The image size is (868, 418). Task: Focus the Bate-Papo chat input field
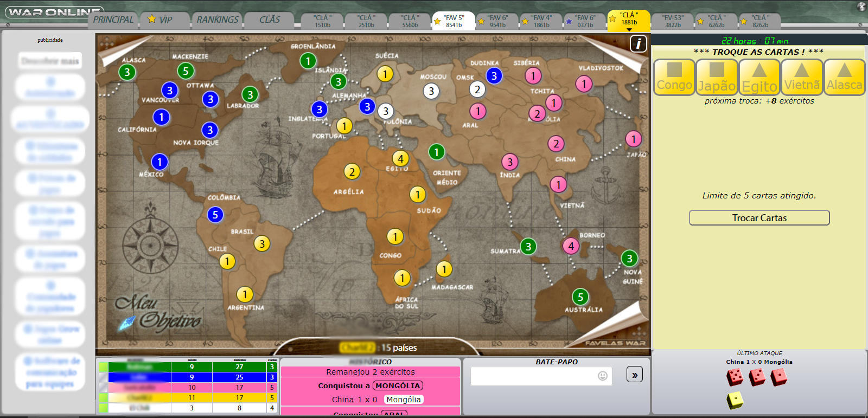(534, 376)
